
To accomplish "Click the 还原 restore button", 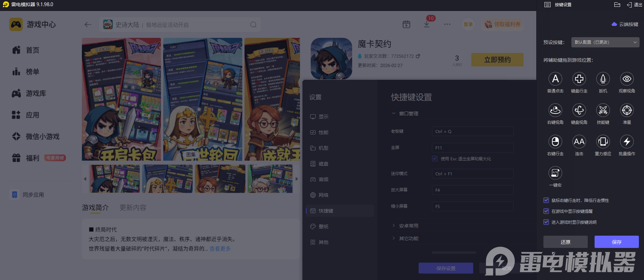I will 565,242.
